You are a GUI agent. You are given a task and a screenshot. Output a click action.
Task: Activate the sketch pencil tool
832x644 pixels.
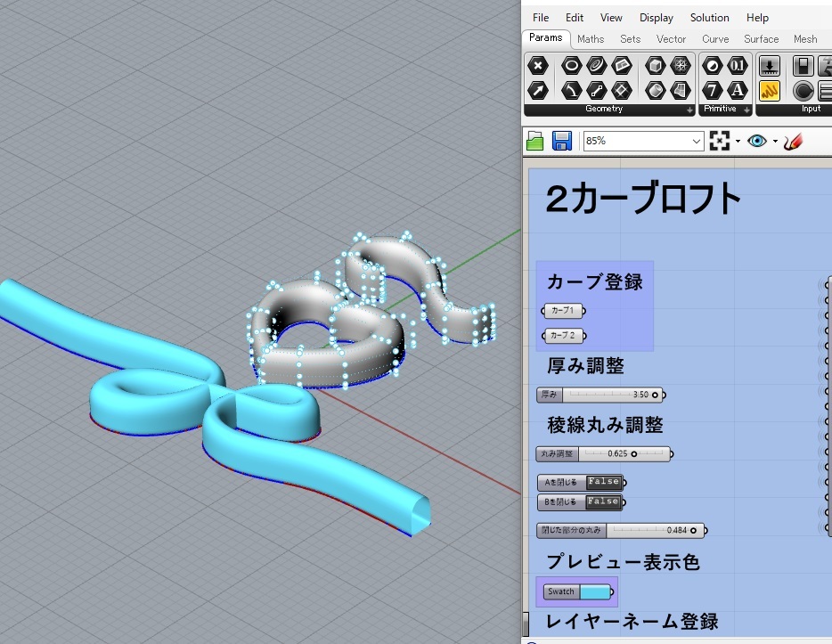click(x=793, y=141)
